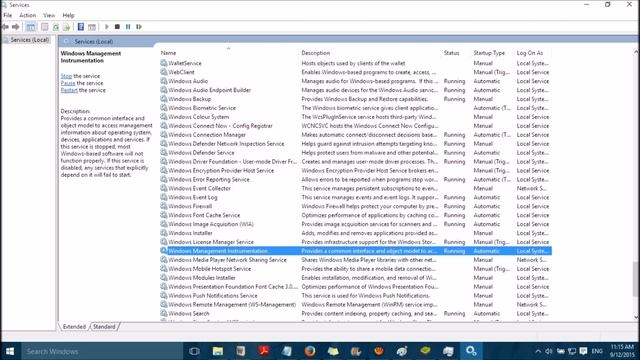Select Services (Local) in the console tree
The height and width of the screenshot is (360, 640).
tap(30, 40)
